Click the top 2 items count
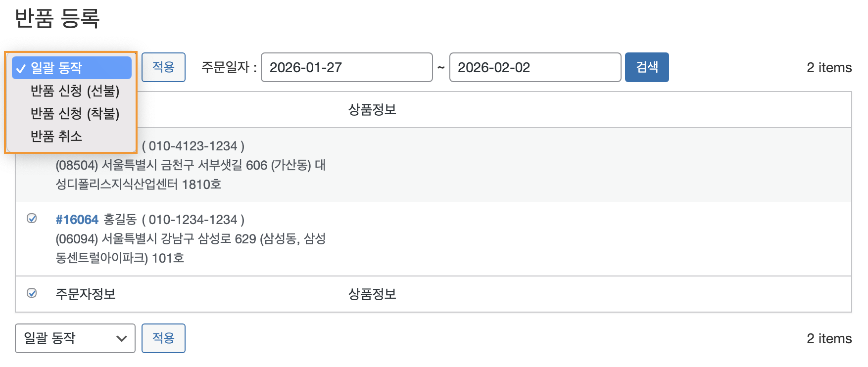The height and width of the screenshot is (367, 868). pos(829,68)
